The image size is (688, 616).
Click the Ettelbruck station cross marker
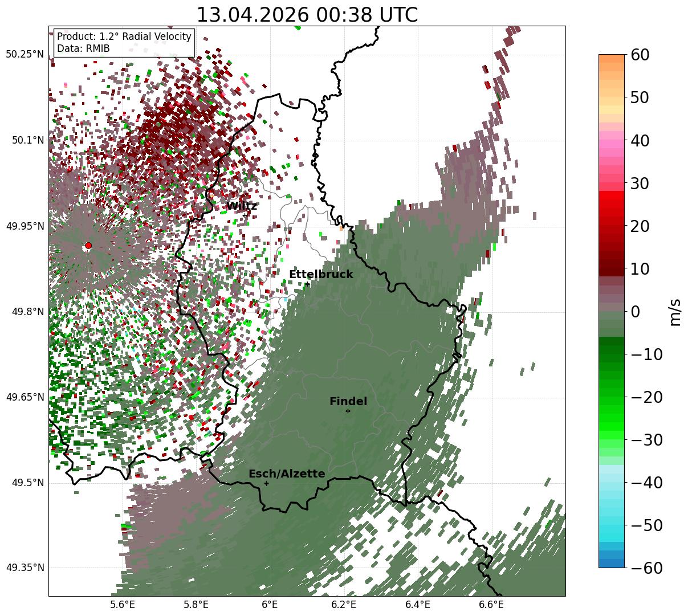307,284
